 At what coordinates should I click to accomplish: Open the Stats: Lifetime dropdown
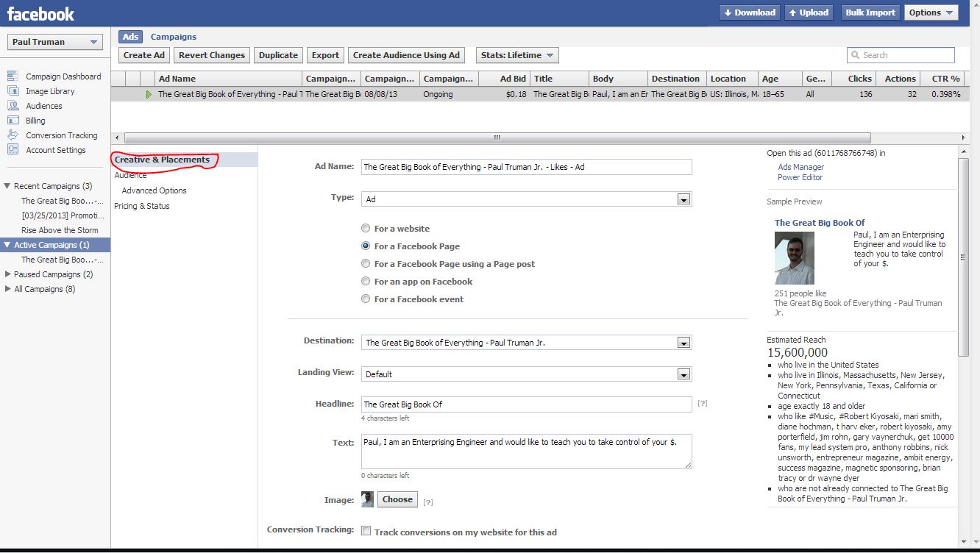coord(517,55)
